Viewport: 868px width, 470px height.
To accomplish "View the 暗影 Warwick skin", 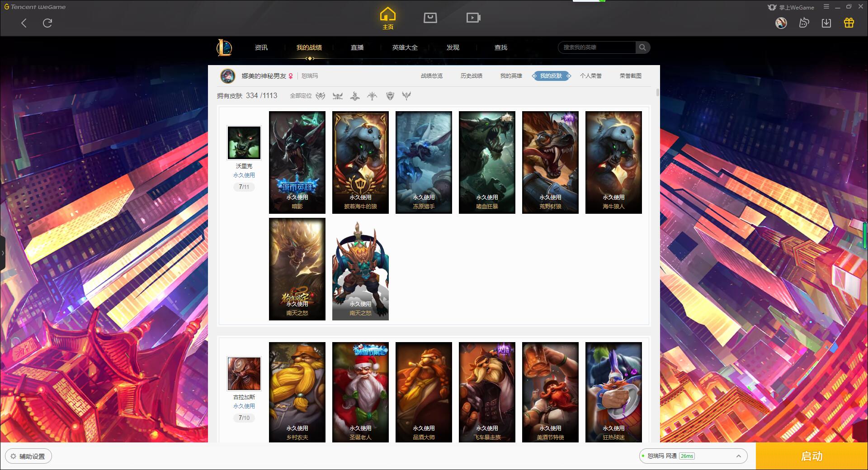I will [297, 162].
